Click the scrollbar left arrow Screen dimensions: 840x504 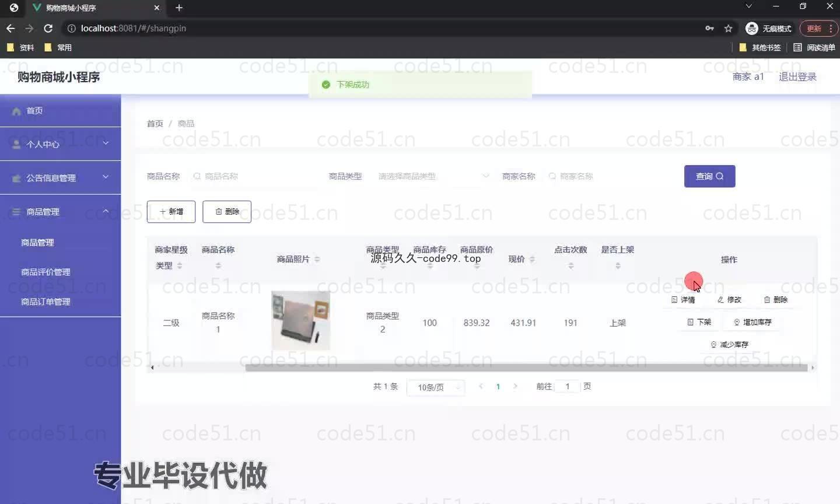[x=152, y=367]
